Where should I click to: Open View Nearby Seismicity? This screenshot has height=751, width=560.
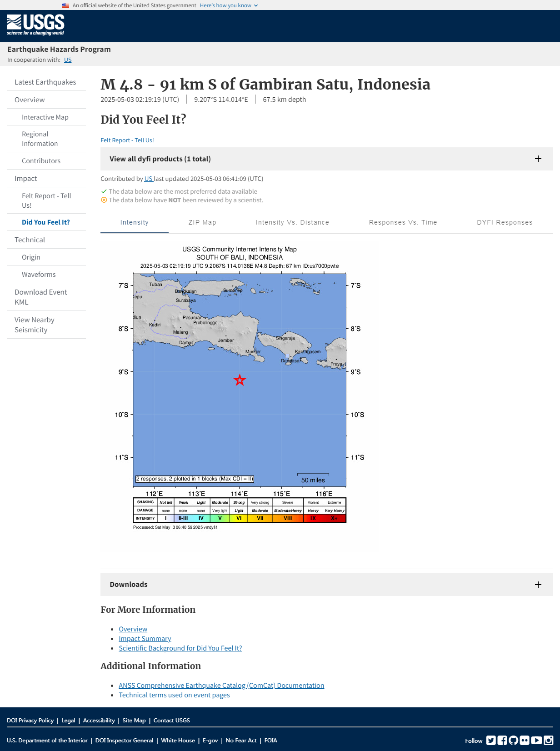pyautogui.click(x=46, y=325)
